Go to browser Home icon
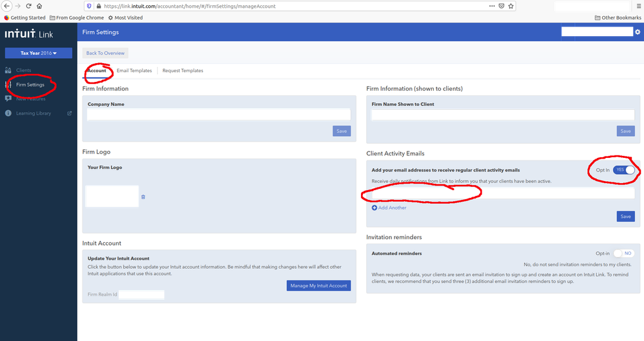Screen dimensions: 644x341 click(x=39, y=6)
